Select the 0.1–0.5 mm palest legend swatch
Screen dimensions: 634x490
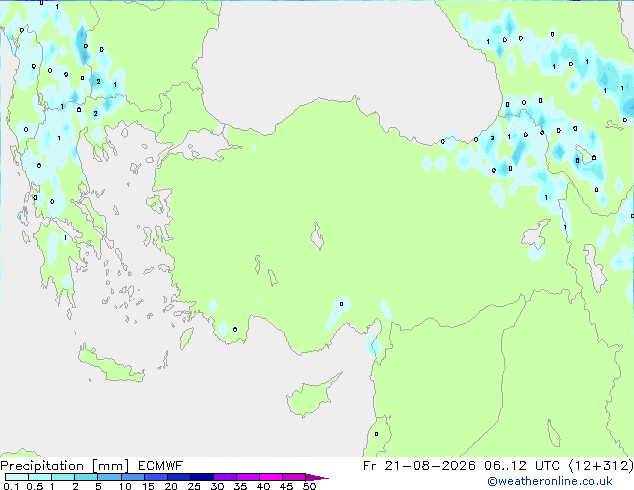17,477
